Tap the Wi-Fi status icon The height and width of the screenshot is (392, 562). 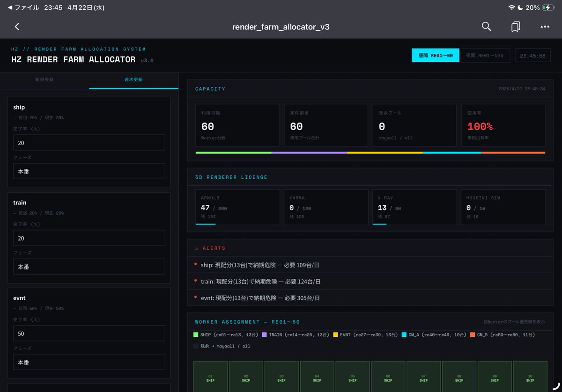tap(511, 7)
